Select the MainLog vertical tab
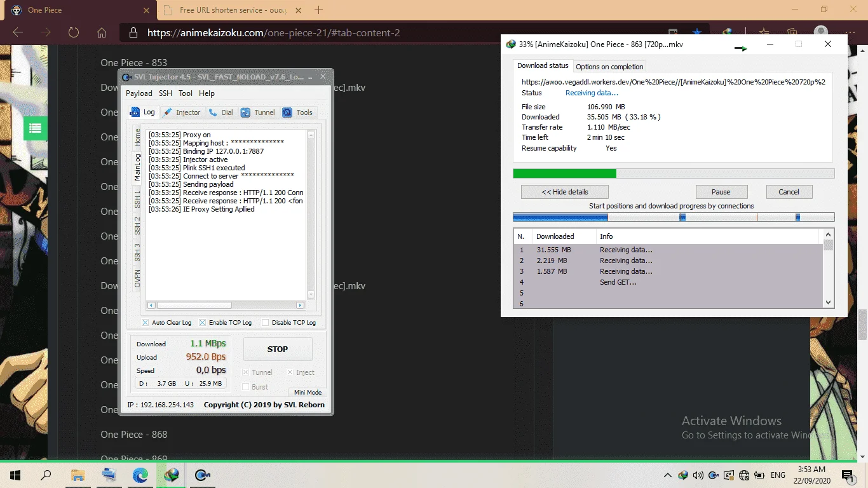Screen dimensions: 868x488 137,167
